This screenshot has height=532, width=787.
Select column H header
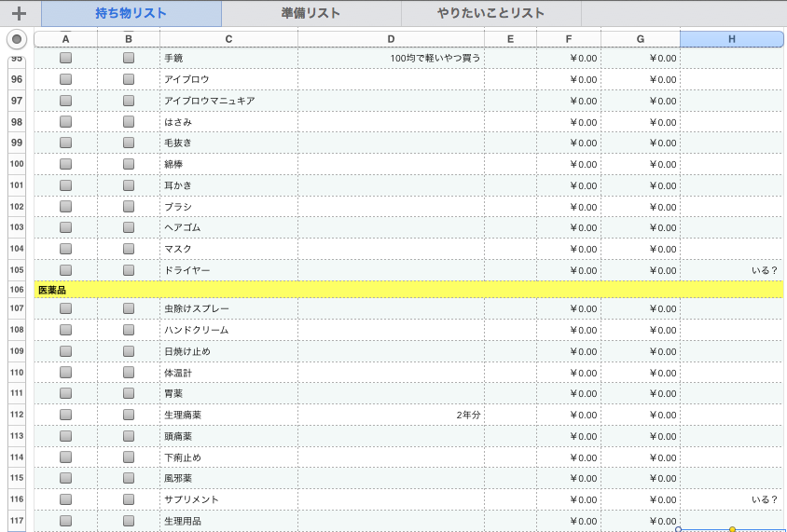[731, 38]
